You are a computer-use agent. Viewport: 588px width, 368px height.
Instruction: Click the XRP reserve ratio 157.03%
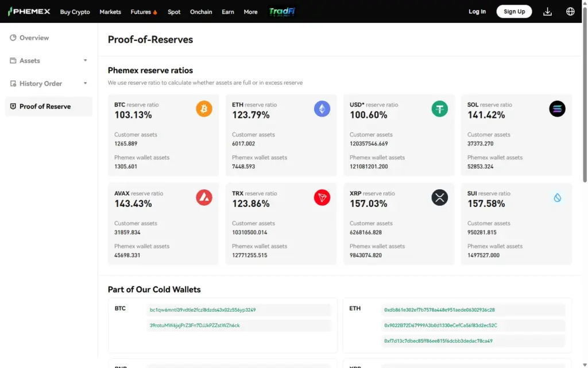(x=368, y=204)
